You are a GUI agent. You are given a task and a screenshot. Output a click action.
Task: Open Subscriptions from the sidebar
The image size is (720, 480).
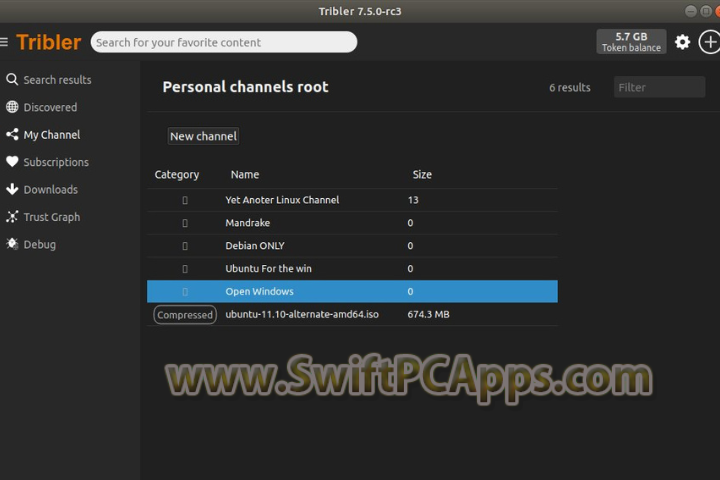56,162
